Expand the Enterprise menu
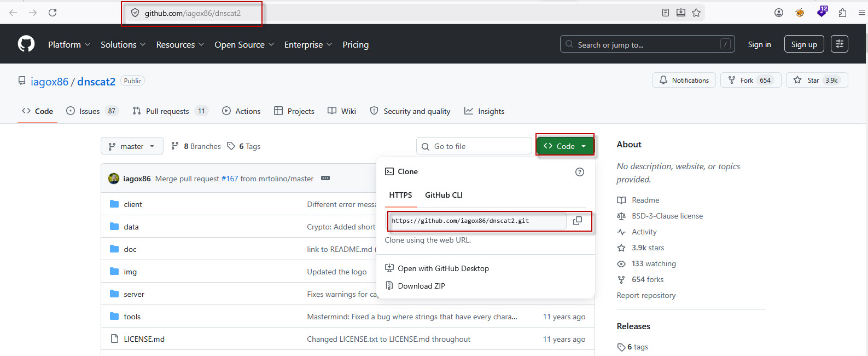This screenshot has width=868, height=356. 308,44
